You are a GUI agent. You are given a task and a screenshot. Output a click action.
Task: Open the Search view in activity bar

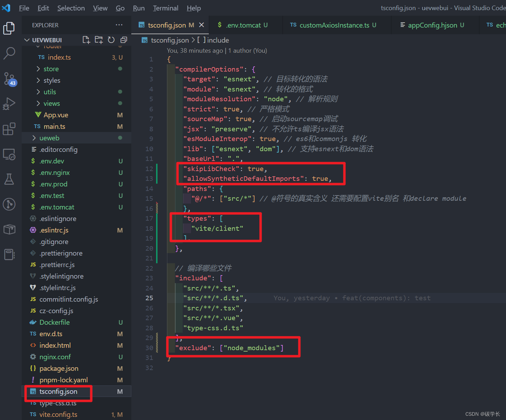(9, 53)
